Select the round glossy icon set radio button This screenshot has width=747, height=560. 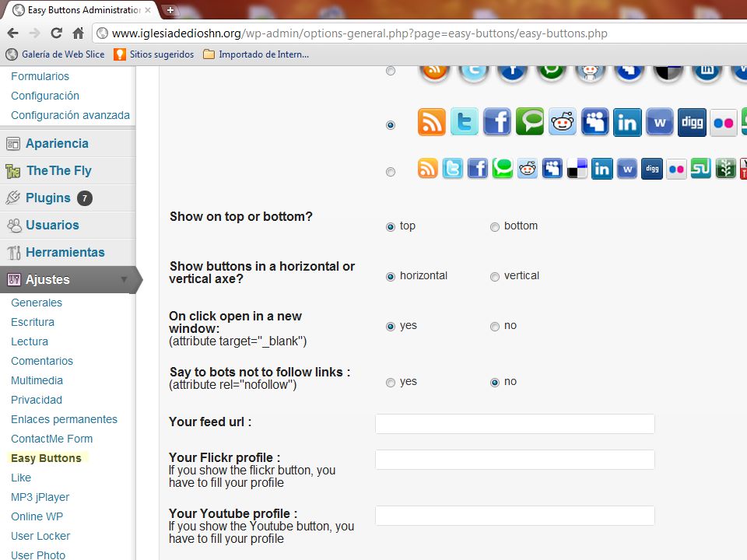[391, 71]
